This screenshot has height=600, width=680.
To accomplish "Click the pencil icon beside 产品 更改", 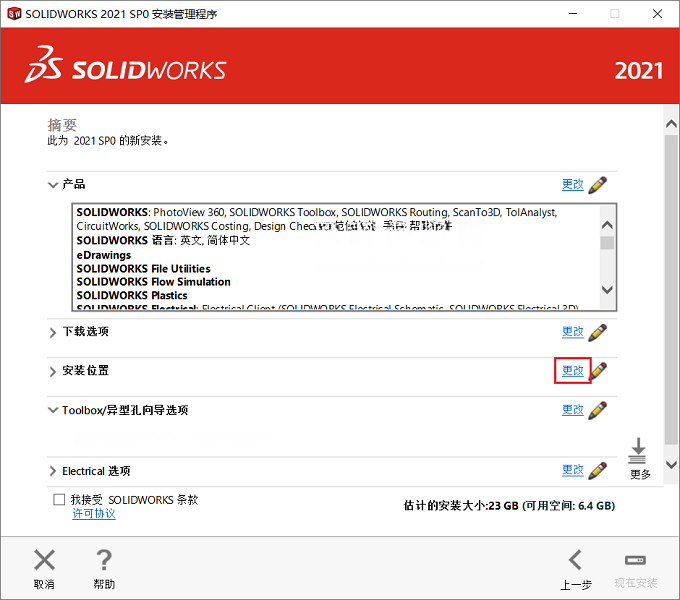I will (x=598, y=185).
